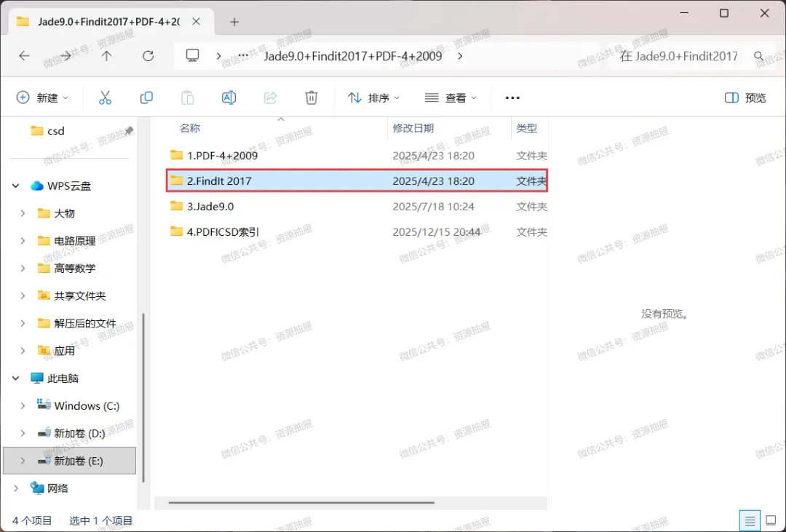This screenshot has width=786, height=532.
Task: Click the monitor icon in address bar
Action: (192, 55)
